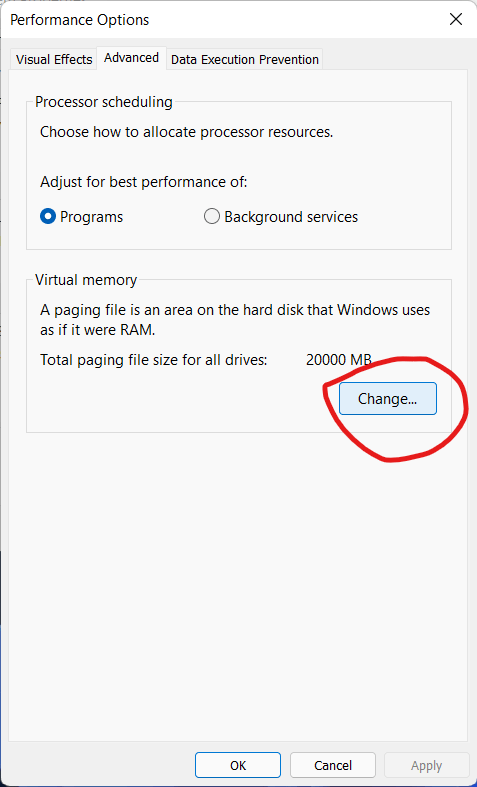Screen dimensions: 477x787
Task: Click the Virtual memory group heading
Action: click(86, 280)
